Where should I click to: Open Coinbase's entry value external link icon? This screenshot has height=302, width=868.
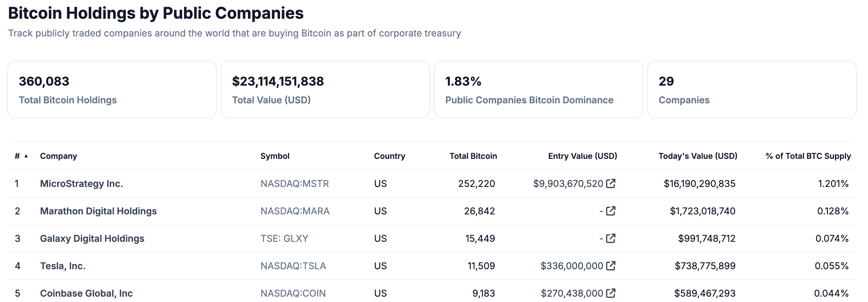click(x=611, y=292)
